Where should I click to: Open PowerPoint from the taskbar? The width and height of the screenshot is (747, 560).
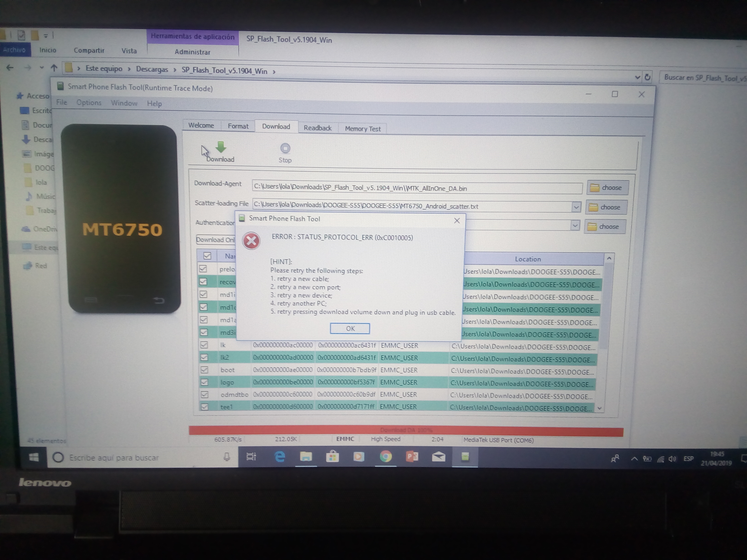pos(412,456)
